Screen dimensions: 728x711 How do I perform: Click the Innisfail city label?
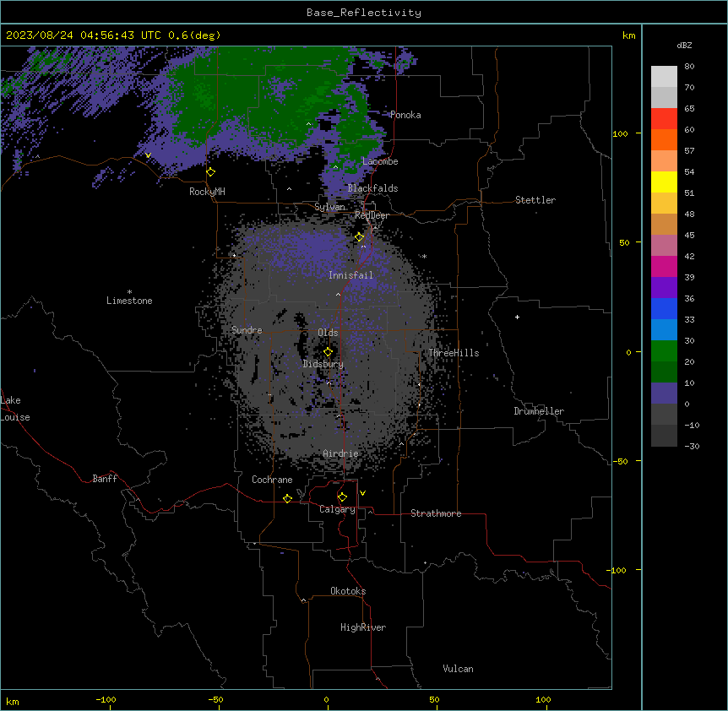coord(350,275)
